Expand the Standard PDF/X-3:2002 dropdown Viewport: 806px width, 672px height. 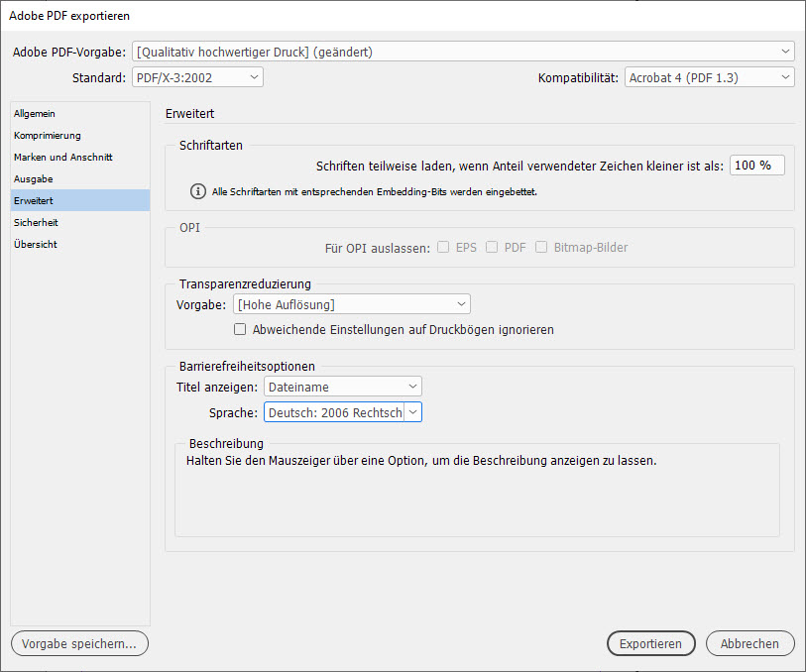coord(197,77)
